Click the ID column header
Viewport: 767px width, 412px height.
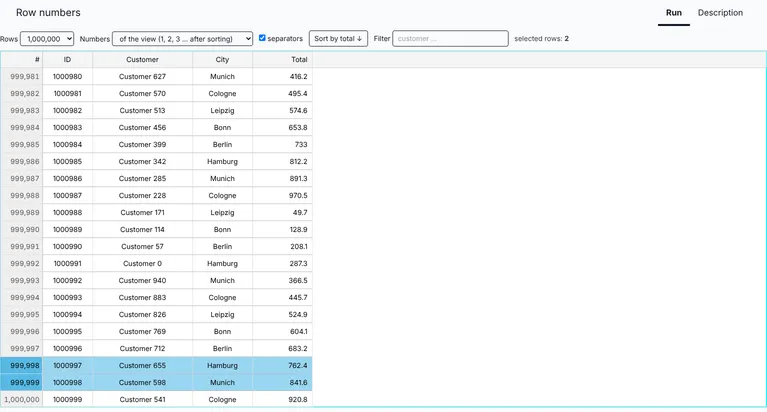click(x=68, y=60)
